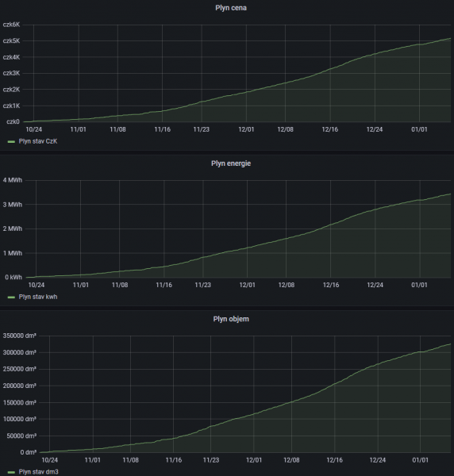Click the 10/24 date label in Plyn energie
Screen dimensions: 454x476
[37, 285]
